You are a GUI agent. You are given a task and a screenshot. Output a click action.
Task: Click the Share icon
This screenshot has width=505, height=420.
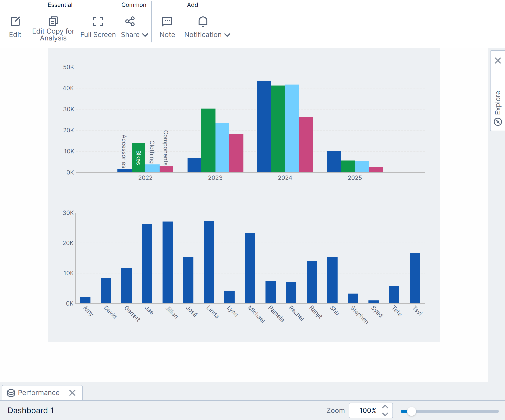pyautogui.click(x=130, y=21)
